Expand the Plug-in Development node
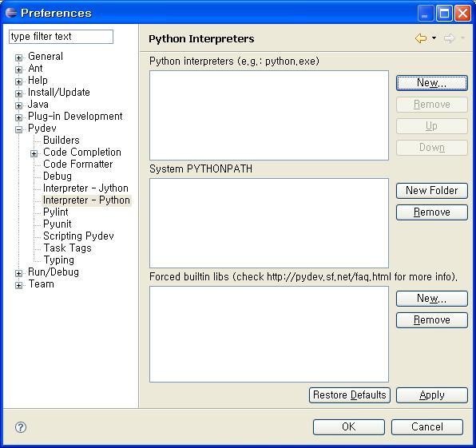This screenshot has width=476, height=448. coord(18,117)
